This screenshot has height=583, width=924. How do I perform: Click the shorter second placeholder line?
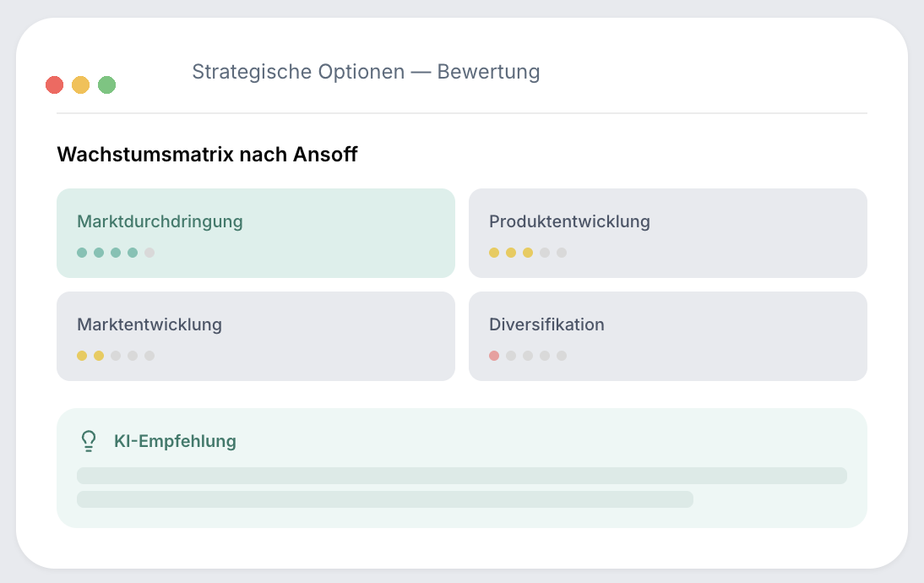tap(385, 499)
